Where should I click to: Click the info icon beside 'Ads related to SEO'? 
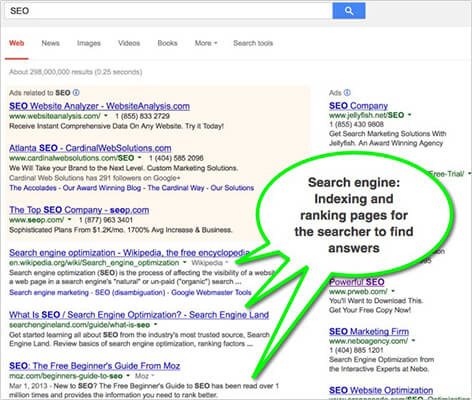tap(76, 93)
